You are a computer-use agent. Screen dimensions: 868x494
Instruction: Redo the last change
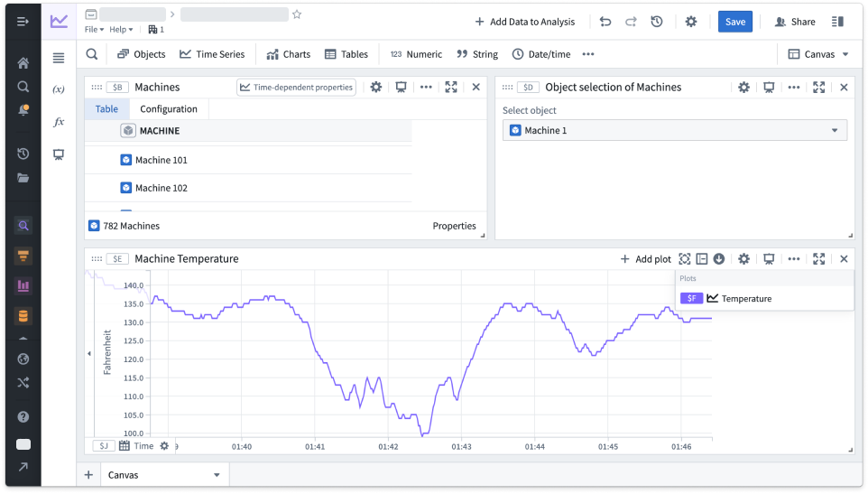(631, 22)
